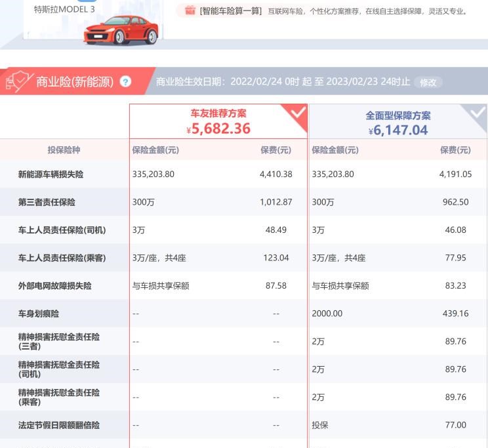Click the 1,012.87 premium value
This screenshot has height=448, width=488.
pos(276,203)
